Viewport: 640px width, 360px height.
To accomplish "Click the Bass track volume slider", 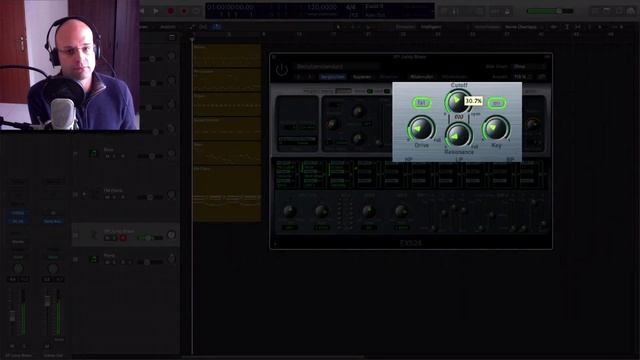I will [x=149, y=156].
